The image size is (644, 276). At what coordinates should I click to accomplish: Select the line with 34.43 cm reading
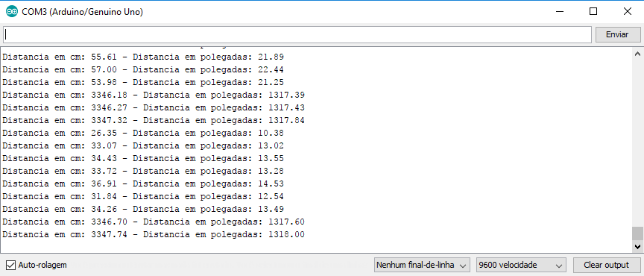pos(143,158)
